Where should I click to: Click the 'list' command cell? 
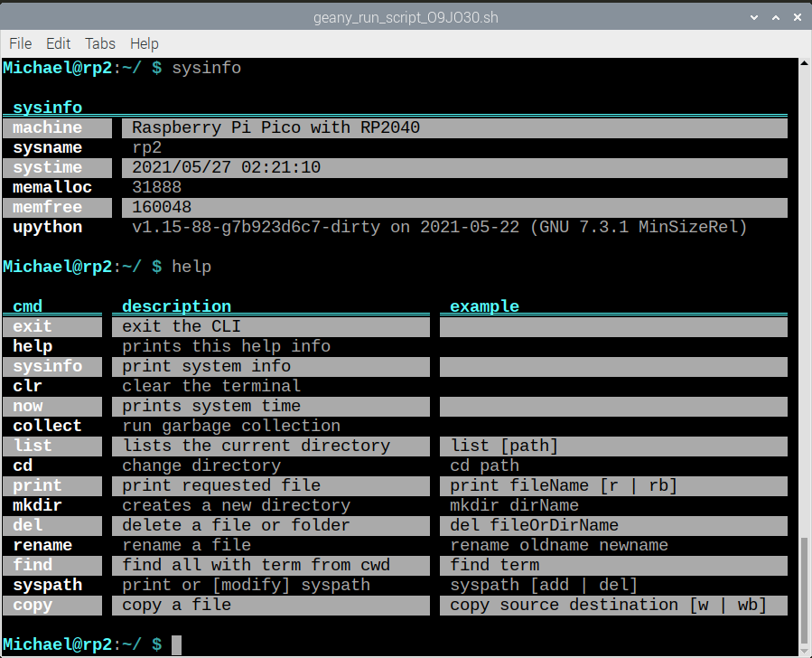(33, 446)
